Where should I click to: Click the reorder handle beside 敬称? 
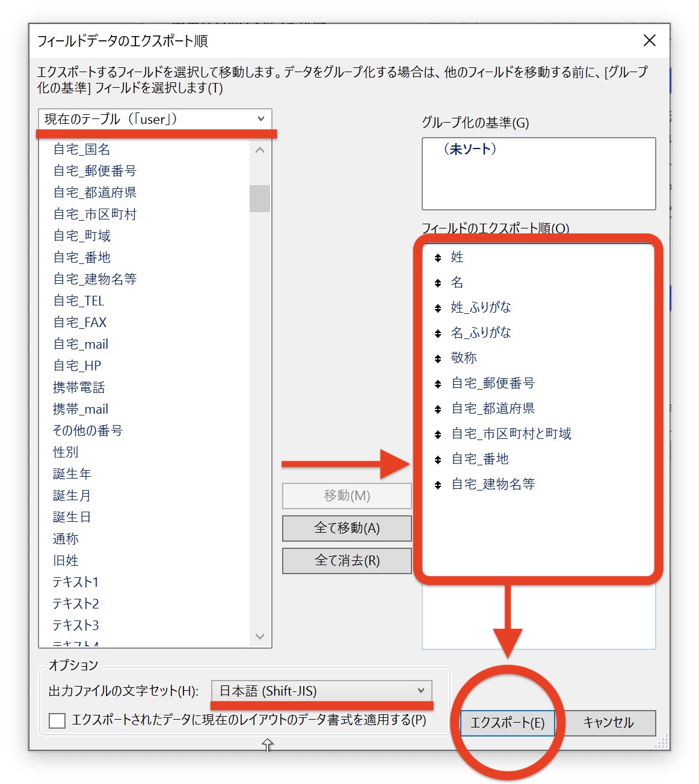pyautogui.click(x=438, y=359)
